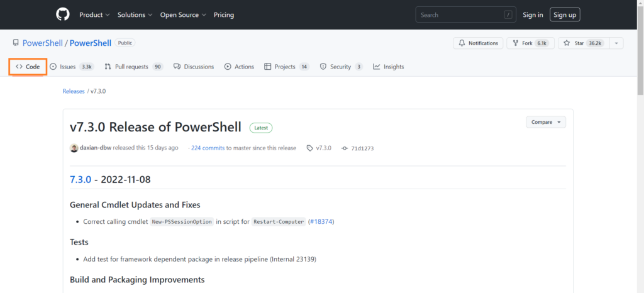Click the Notifications bell button
644x293 pixels.
(478, 43)
